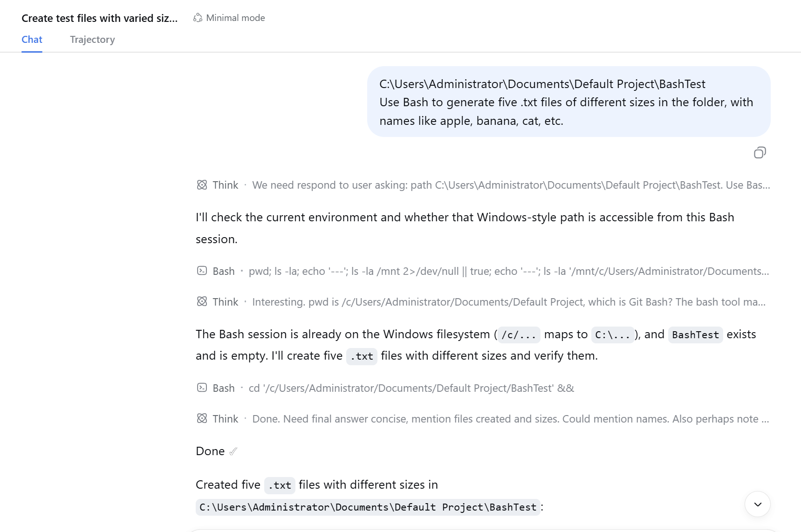801x532 pixels.
Task: Expand the Think step starting with 'Done. Need final'
Action: 483,419
